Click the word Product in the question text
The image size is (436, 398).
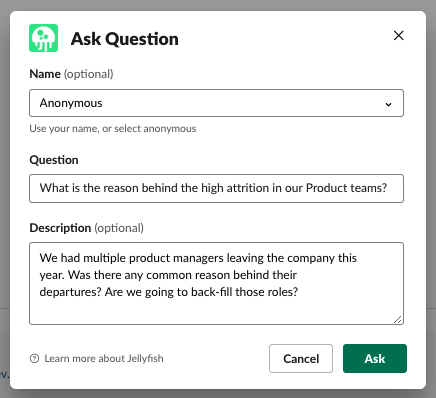[x=327, y=188]
